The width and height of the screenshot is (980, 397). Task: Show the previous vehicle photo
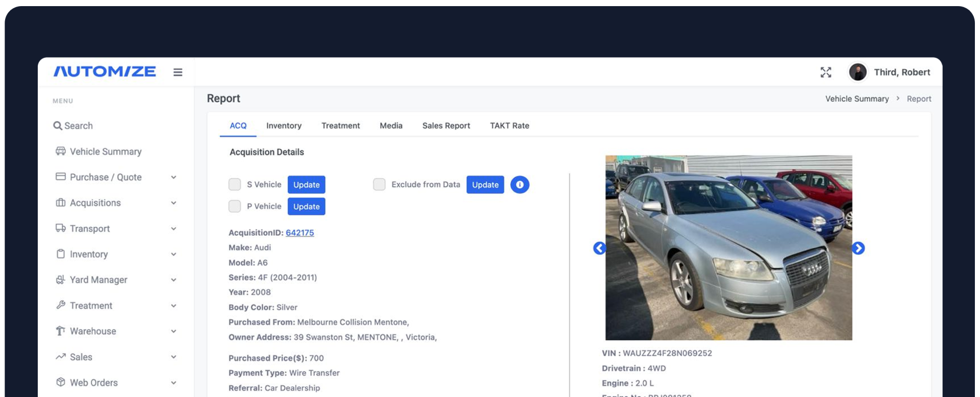tap(600, 248)
